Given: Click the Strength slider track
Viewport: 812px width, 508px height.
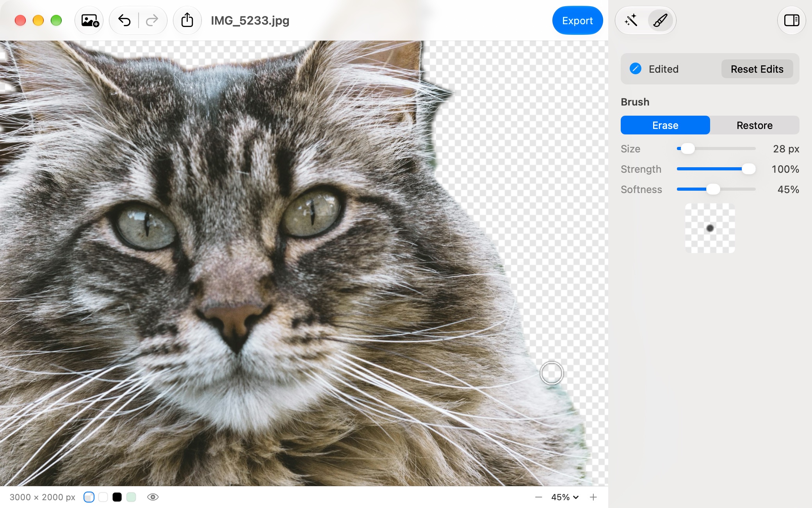Looking at the screenshot, I should pyautogui.click(x=716, y=169).
